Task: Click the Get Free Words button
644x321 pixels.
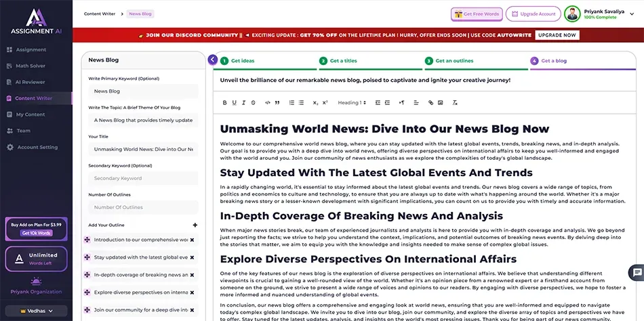Action: tap(477, 14)
